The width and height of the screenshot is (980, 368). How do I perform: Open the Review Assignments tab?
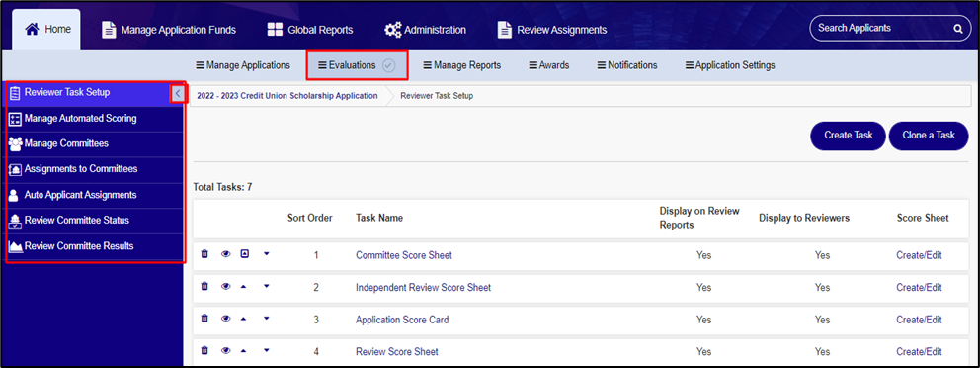pos(552,30)
